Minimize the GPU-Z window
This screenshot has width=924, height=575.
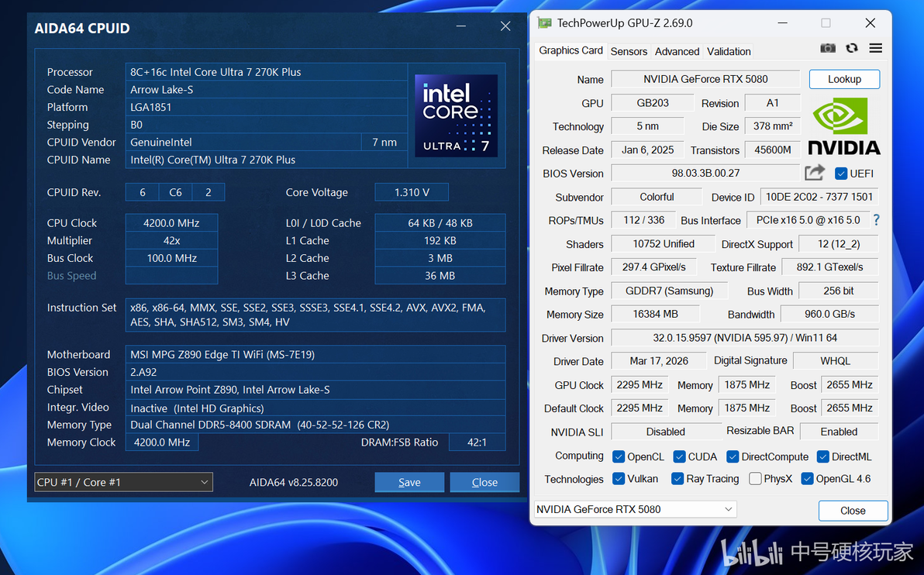(783, 23)
